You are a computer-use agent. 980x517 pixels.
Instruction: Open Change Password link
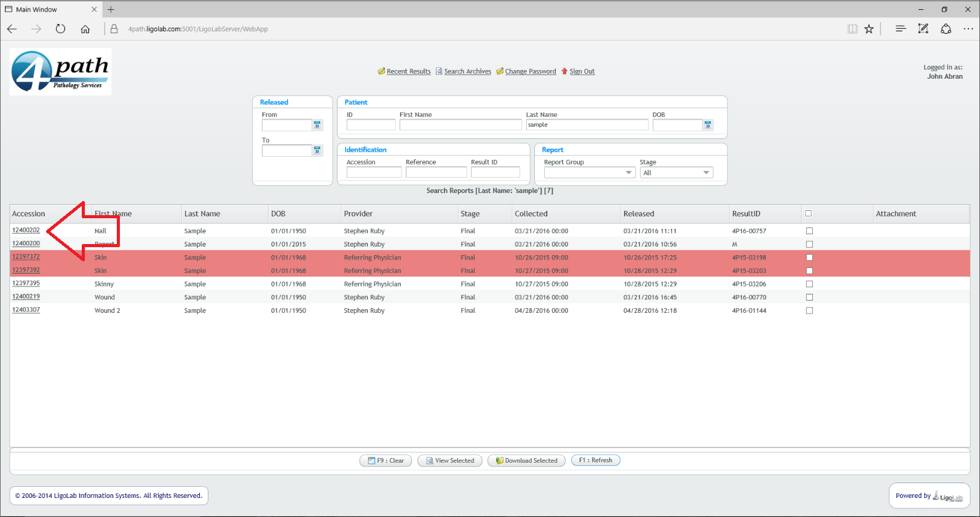(530, 71)
